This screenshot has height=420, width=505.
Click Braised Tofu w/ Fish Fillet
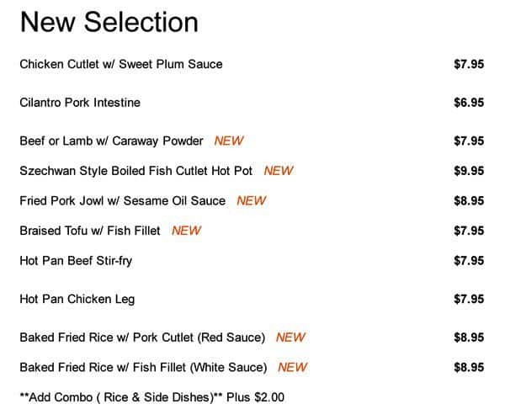(x=92, y=231)
